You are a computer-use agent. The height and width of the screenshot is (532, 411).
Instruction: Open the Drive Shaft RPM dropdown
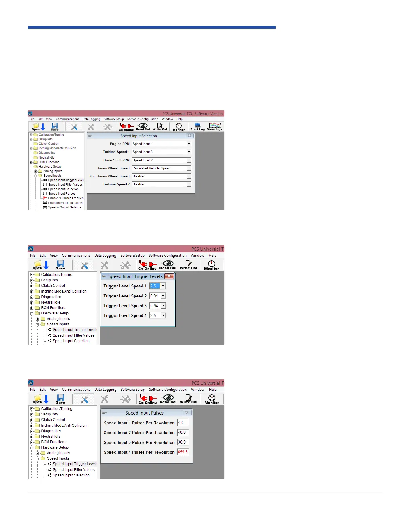pyautogui.click(x=189, y=160)
